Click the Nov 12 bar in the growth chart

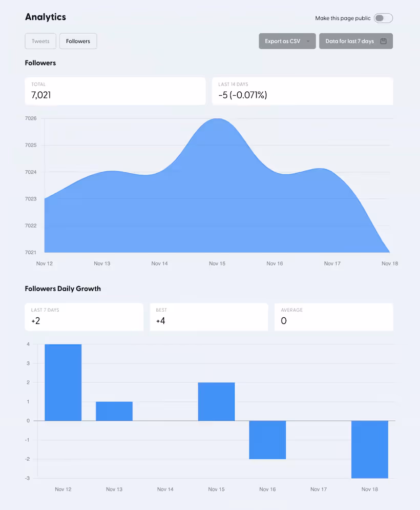63,382
